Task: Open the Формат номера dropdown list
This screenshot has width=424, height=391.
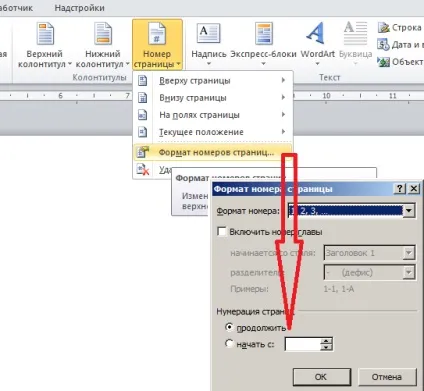Action: (x=409, y=211)
